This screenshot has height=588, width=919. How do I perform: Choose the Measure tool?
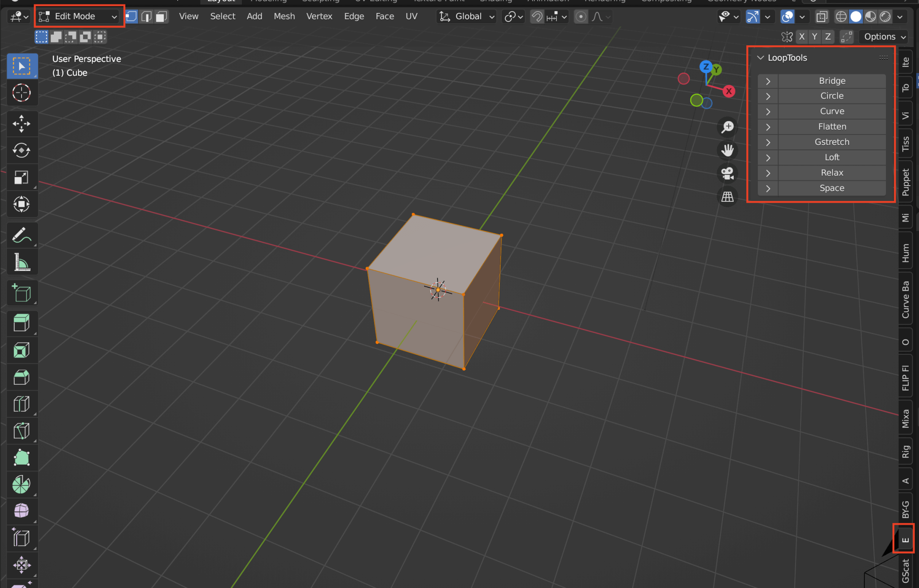tap(21, 262)
